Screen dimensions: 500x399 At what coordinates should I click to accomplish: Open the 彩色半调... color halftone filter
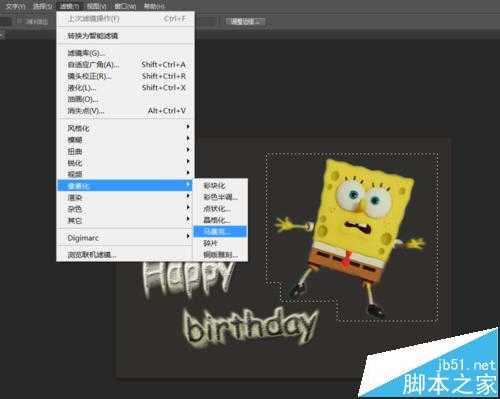(x=220, y=197)
